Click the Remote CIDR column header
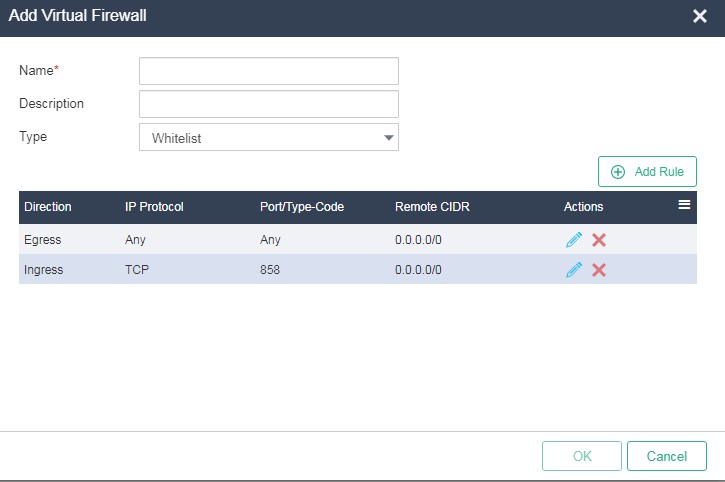Image resolution: width=725 pixels, height=482 pixels. [x=432, y=207]
